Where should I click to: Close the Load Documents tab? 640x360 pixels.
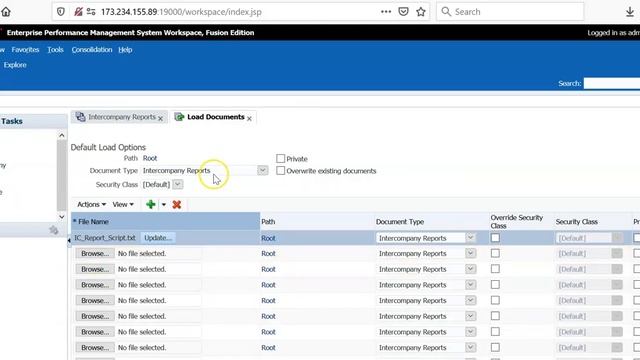pos(249,118)
